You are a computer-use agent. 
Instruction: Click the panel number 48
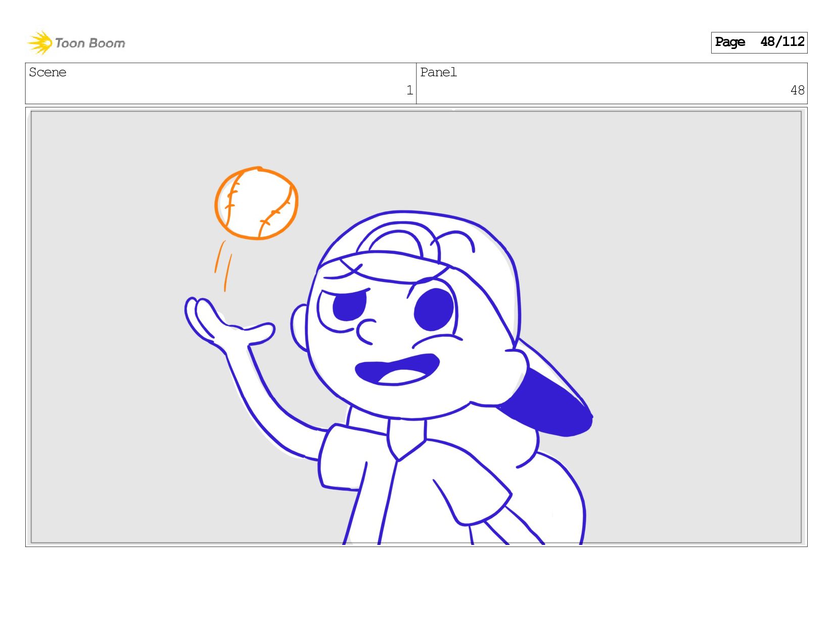(797, 90)
